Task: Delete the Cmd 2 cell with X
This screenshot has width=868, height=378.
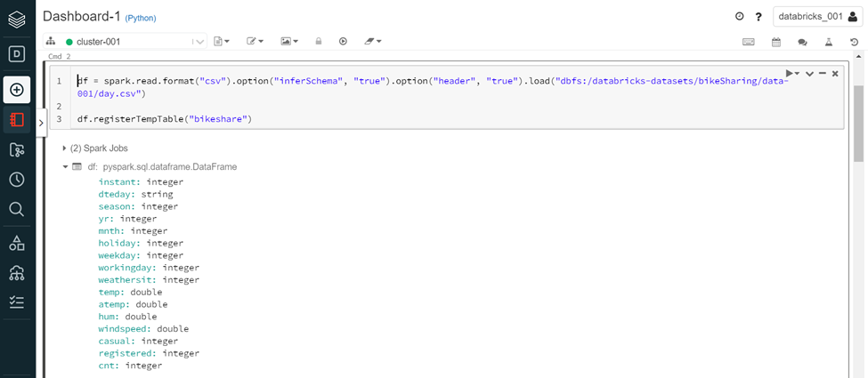Action: [835, 74]
